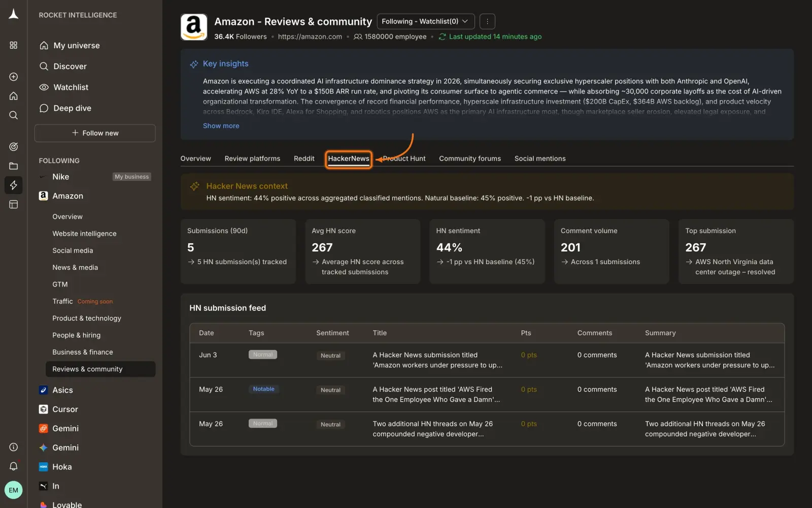Open the four-squares grid icon in the narrow rail
The image size is (812, 508).
tap(14, 45)
